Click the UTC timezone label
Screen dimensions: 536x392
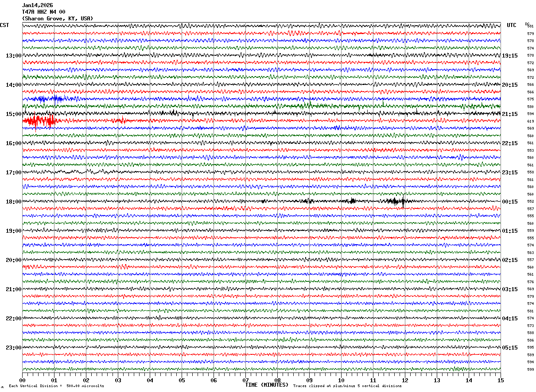pos(512,25)
